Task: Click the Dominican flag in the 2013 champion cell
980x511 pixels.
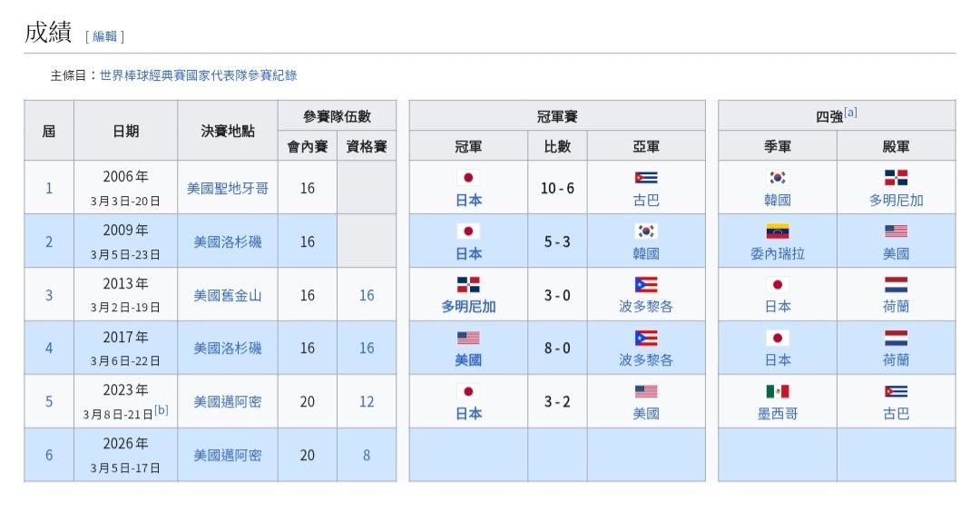Action: coord(468,284)
